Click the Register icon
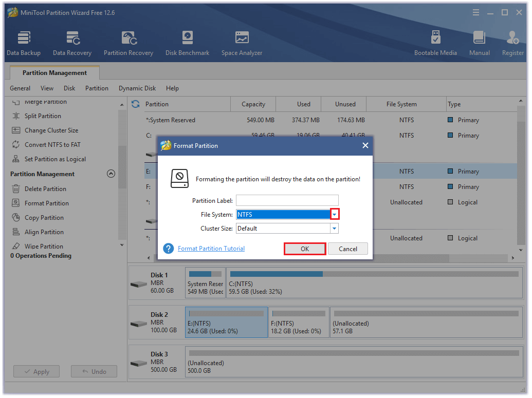The image size is (532, 398). point(512,43)
